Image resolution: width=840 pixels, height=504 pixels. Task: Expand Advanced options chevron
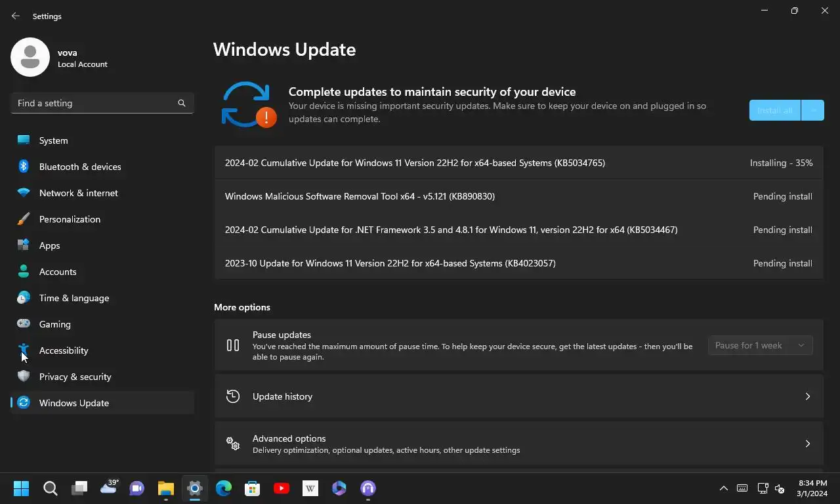[x=808, y=444]
